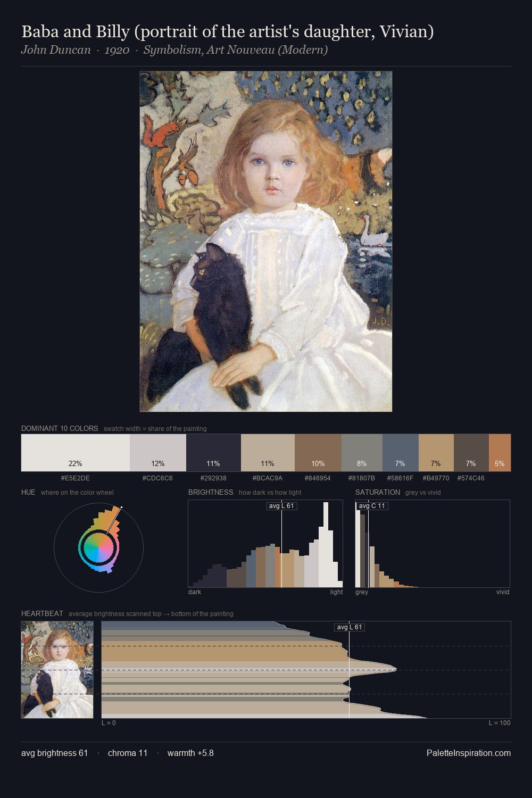532x798 pixels.
Task: Click the hex code '#58616F' text
Action: click(x=400, y=478)
